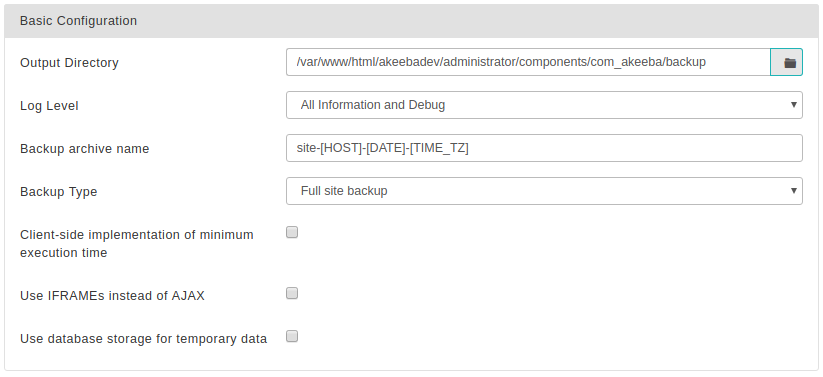This screenshot has height=377, width=823.
Task: Click the Output Directory label
Action: [x=69, y=63]
